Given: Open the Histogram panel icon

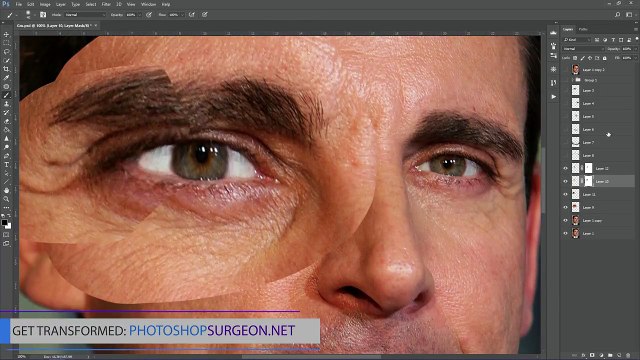Looking at the screenshot, I should coord(553,33).
